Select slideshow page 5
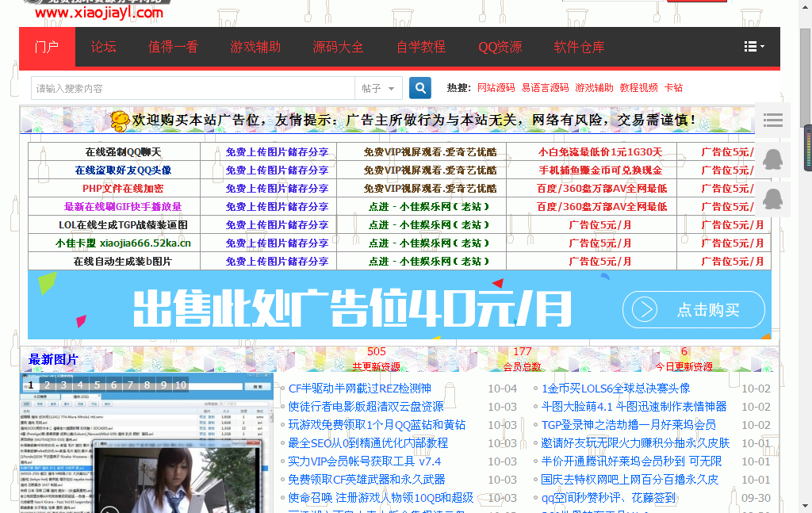Screen dimensions: 812x513 point(98,385)
